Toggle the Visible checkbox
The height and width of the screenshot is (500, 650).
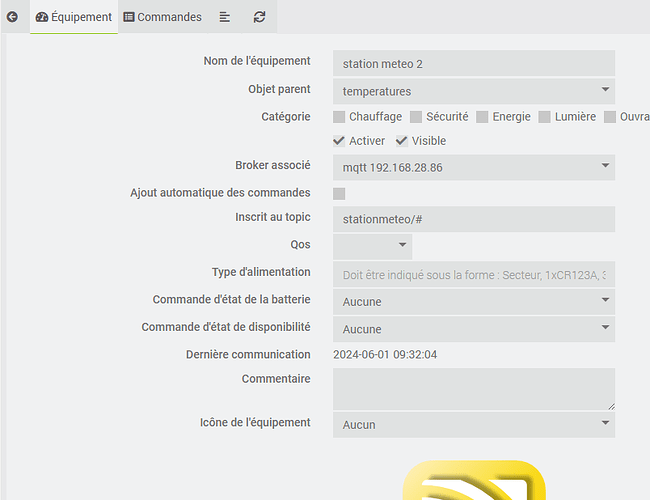point(402,141)
